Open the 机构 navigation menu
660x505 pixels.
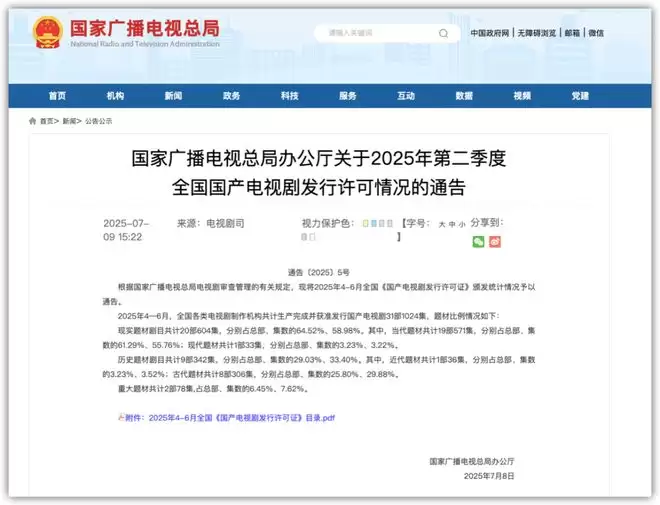click(x=115, y=96)
